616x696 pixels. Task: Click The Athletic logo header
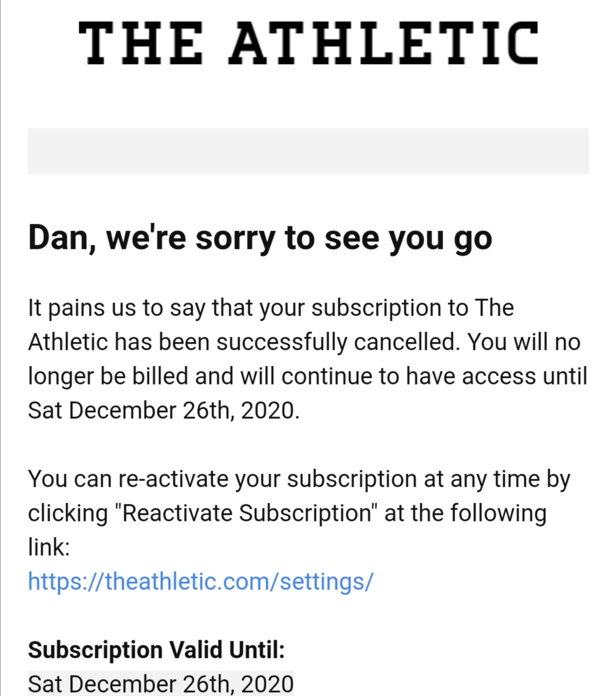308,43
